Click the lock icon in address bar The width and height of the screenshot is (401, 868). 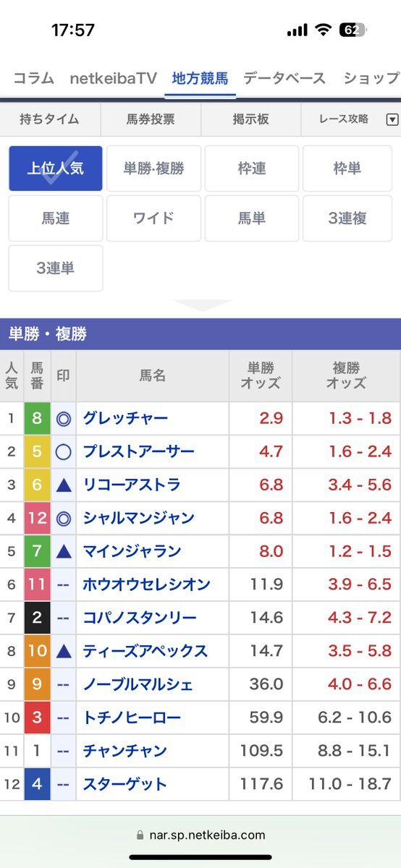[140, 835]
